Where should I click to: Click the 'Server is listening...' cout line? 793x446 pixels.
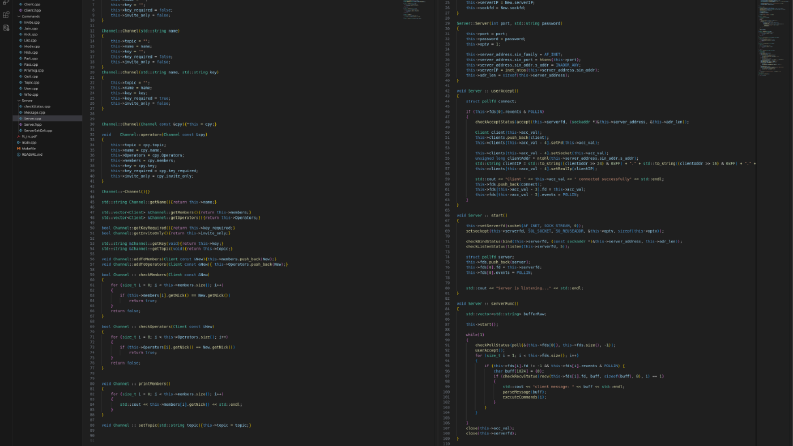(524, 288)
